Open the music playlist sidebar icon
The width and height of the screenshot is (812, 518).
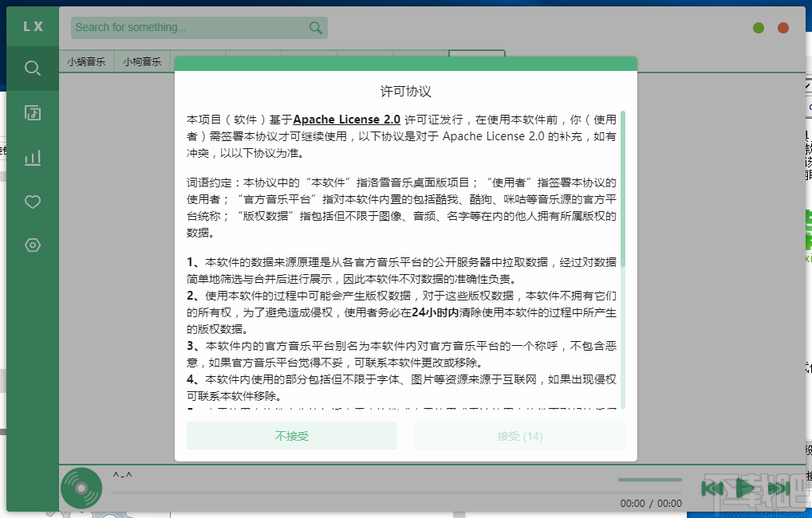[x=32, y=113]
